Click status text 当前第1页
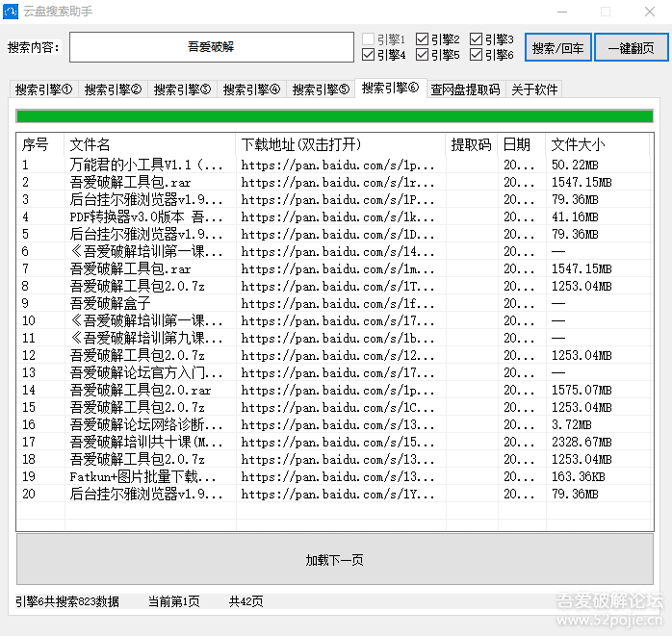672x636 pixels. pos(174,601)
